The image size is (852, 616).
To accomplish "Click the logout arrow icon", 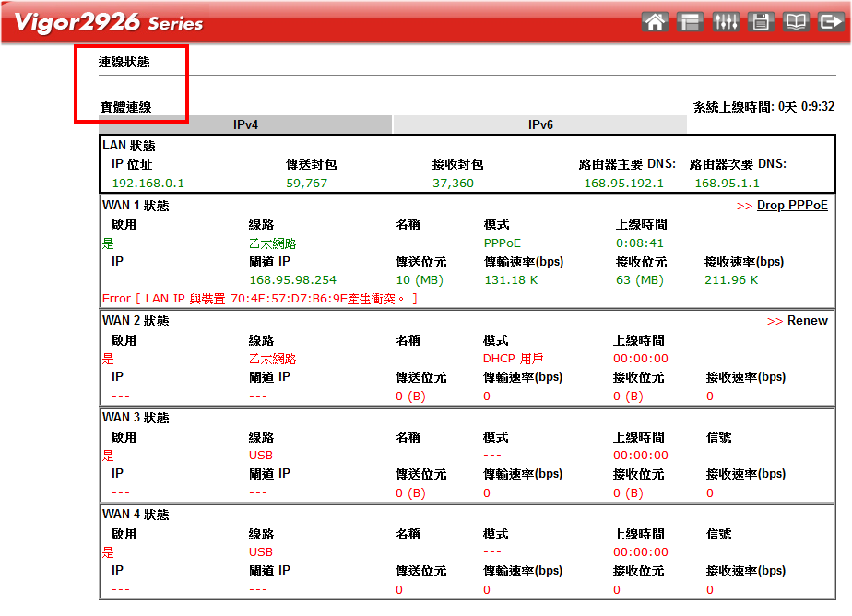I will (830, 22).
